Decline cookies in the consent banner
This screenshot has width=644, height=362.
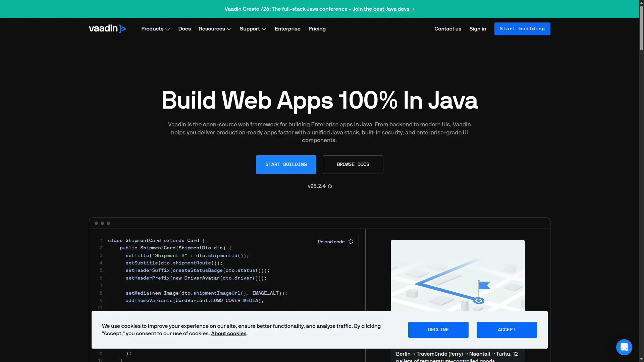coord(438,330)
